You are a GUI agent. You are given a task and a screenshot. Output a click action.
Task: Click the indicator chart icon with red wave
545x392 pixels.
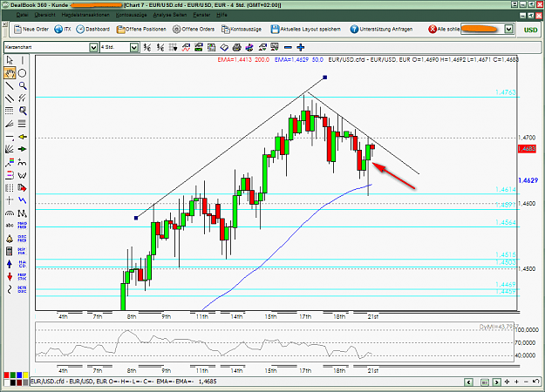point(186,47)
